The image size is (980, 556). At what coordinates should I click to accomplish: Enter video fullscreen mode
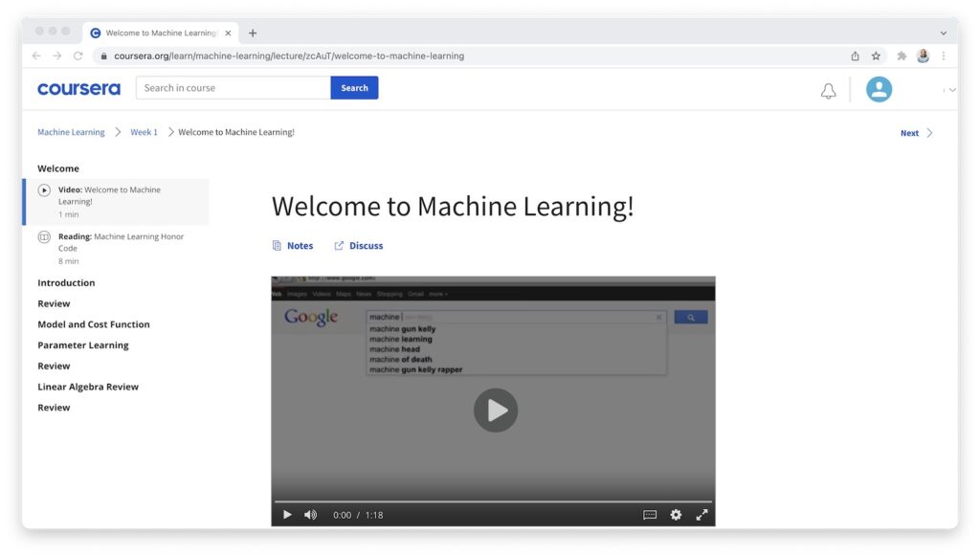pyautogui.click(x=702, y=515)
